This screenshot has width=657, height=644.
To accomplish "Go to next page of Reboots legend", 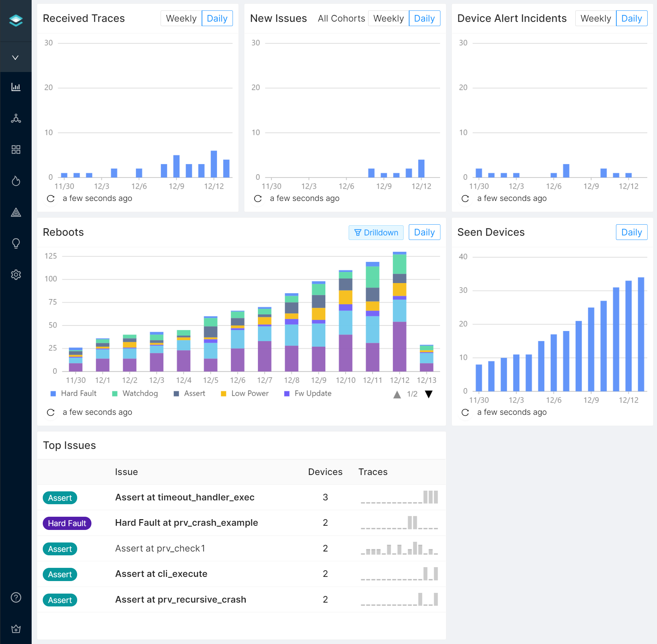I will click(x=429, y=394).
